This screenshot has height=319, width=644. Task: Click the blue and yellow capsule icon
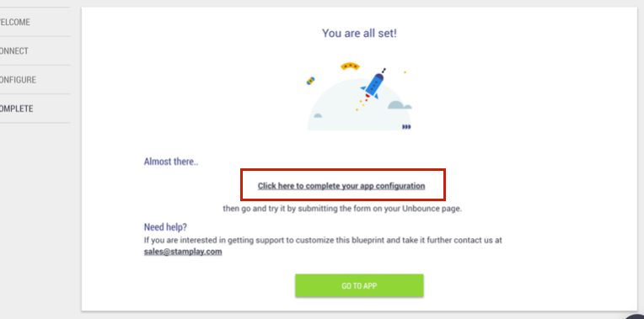[310, 81]
